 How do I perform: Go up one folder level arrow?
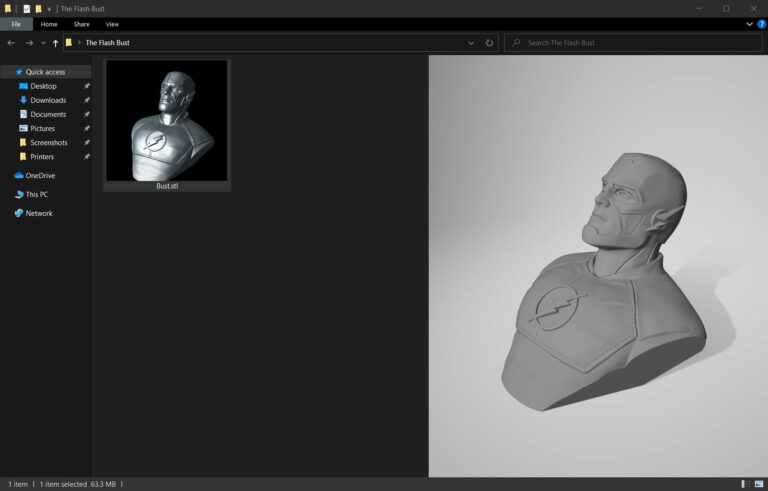pyautogui.click(x=55, y=43)
